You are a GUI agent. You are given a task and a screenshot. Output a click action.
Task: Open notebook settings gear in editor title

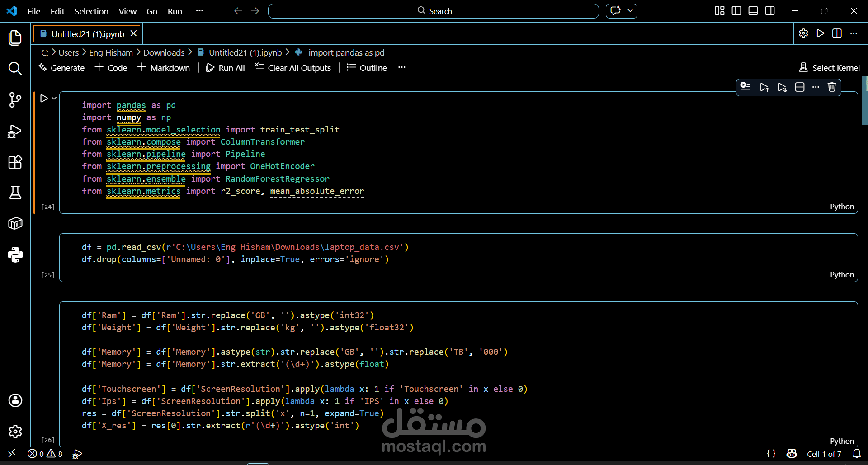[x=803, y=33]
